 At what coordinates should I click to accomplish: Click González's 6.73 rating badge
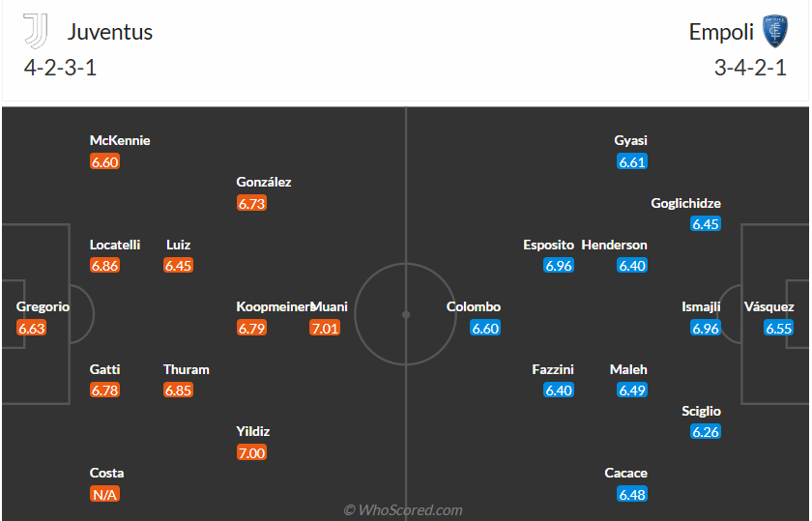251,204
